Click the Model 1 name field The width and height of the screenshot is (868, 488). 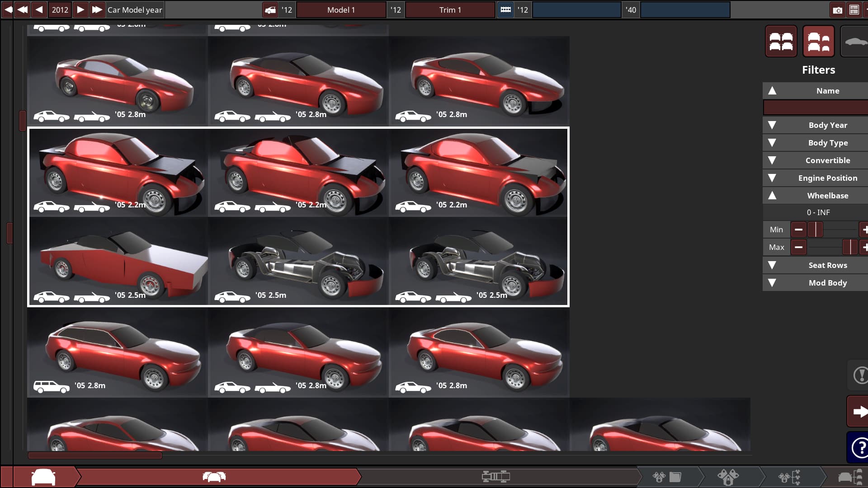(341, 10)
